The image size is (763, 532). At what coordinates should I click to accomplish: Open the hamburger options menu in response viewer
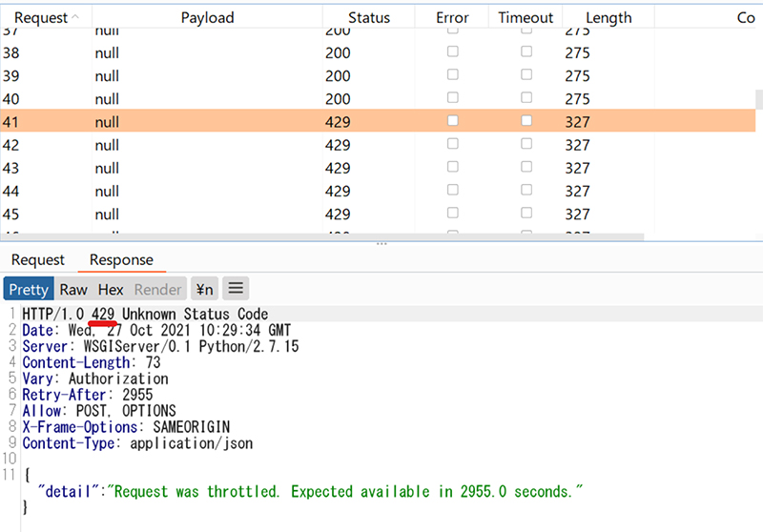click(x=236, y=288)
